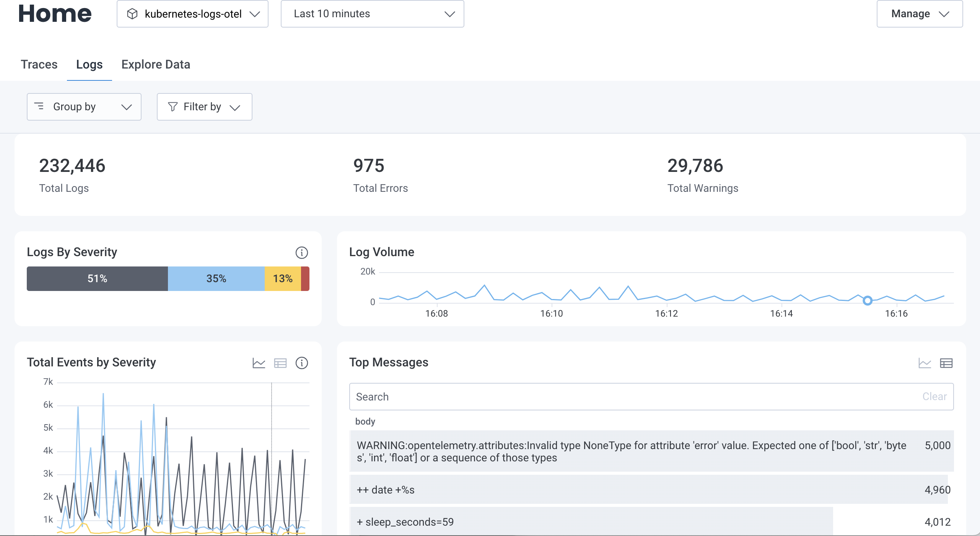
Task: Click the dataset cube icon
Action: [132, 14]
